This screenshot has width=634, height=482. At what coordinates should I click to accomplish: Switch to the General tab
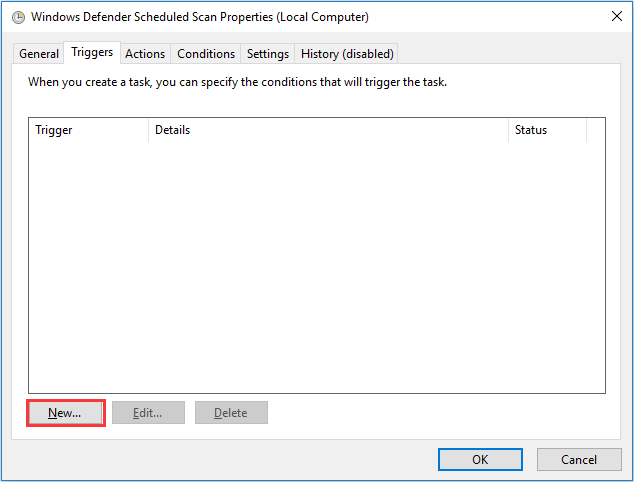point(39,54)
